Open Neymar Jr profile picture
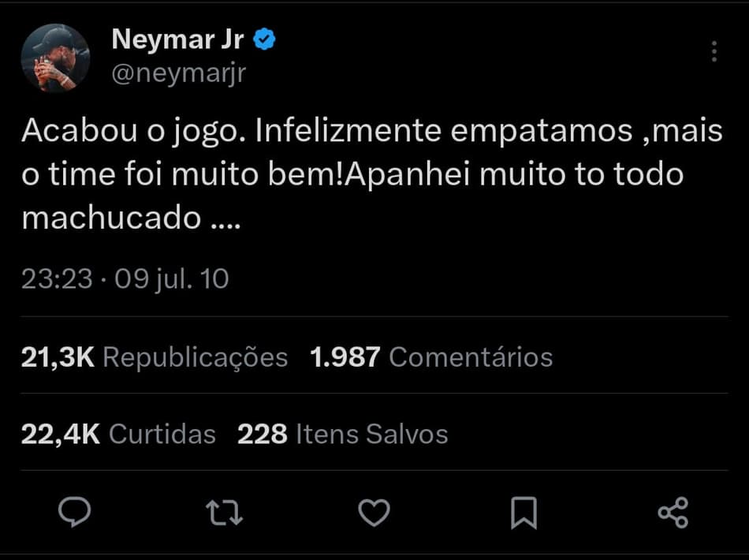 54,58
